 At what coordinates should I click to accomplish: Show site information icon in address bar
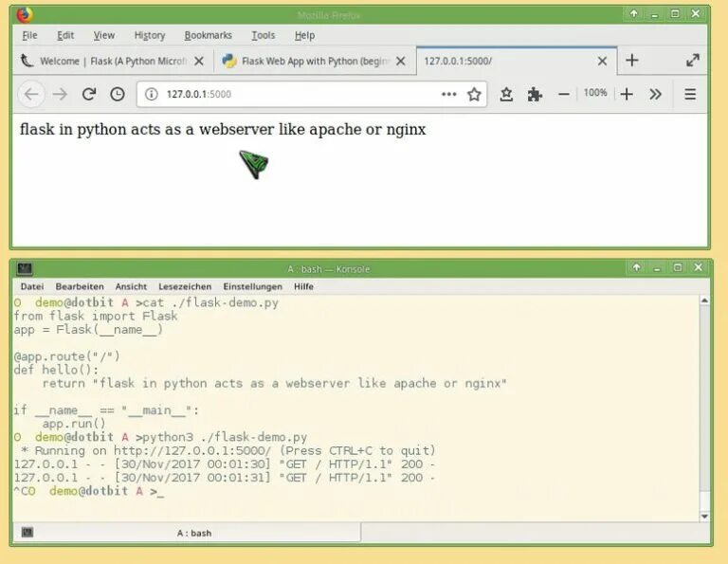click(151, 94)
